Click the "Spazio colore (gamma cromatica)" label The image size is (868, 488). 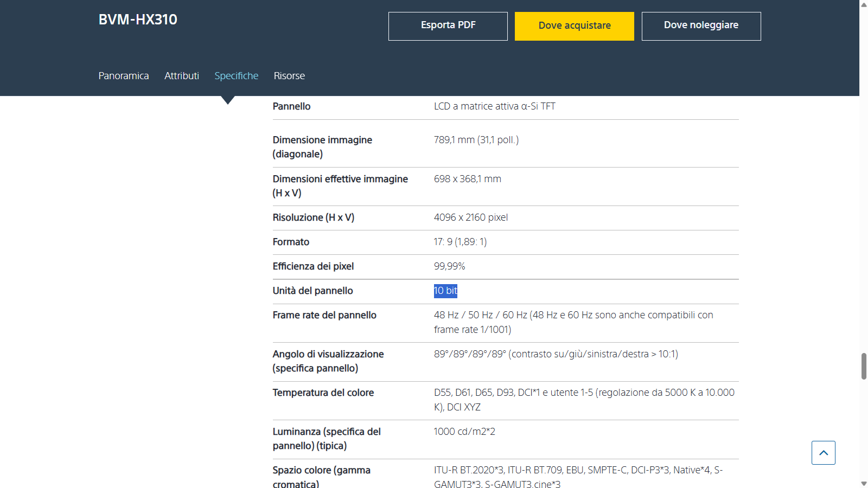pyautogui.click(x=322, y=477)
